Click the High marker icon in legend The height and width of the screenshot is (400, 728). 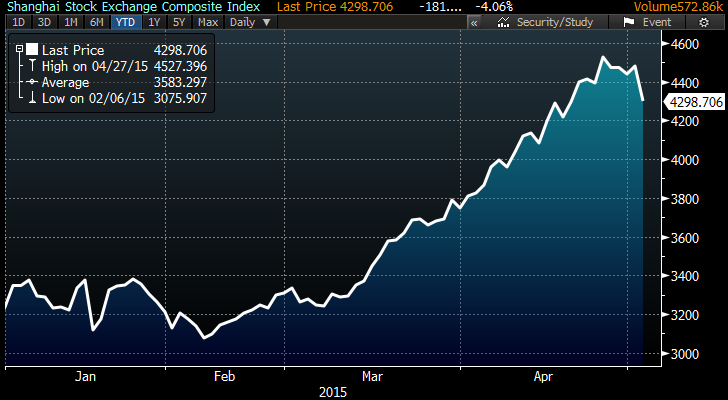pyautogui.click(x=32, y=66)
